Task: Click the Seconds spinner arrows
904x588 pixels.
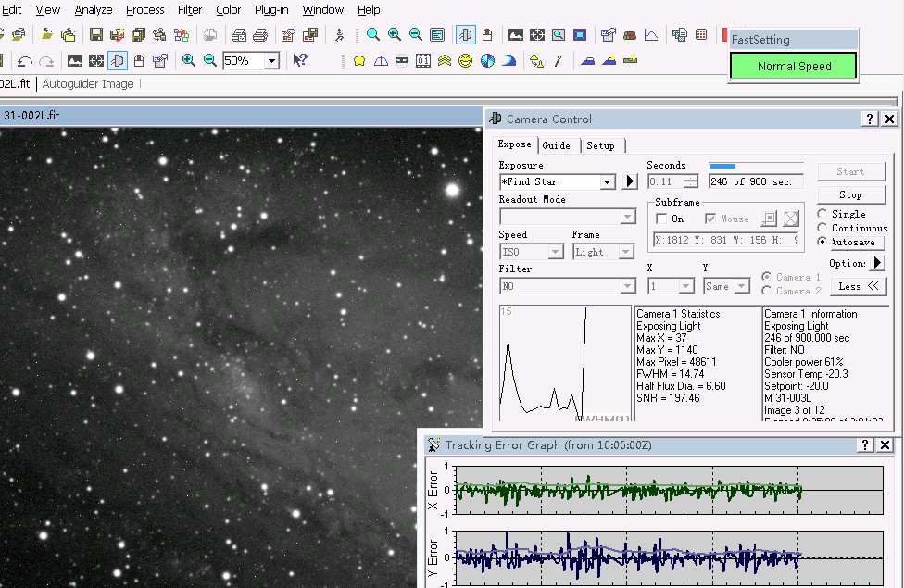Action: [691, 181]
